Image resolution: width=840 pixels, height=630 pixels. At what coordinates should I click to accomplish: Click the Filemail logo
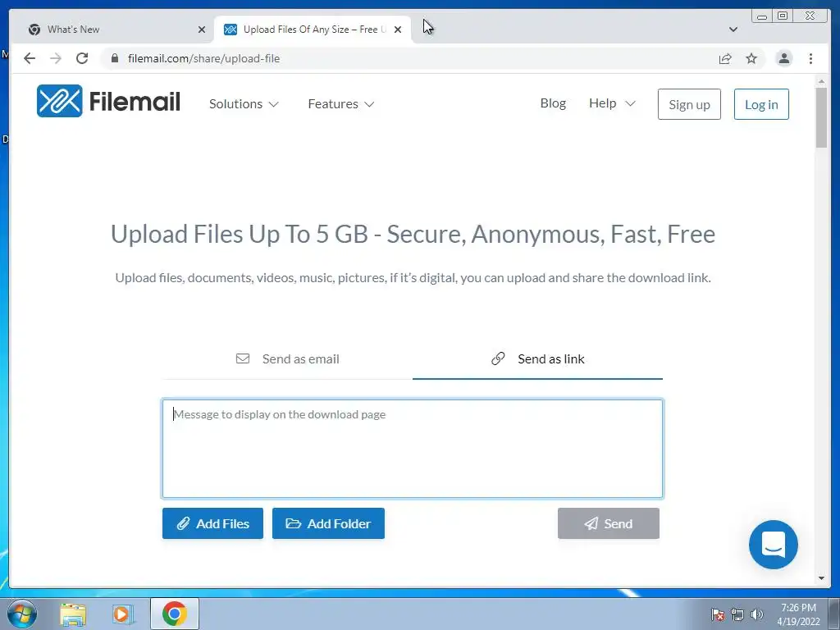coord(108,101)
